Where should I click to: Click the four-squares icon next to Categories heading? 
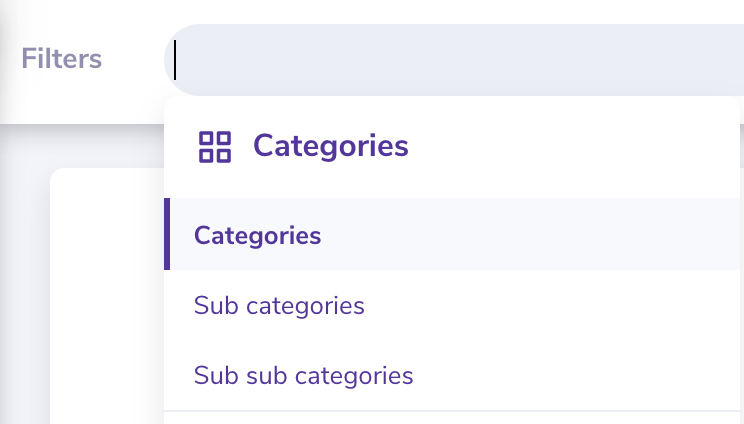coord(215,147)
